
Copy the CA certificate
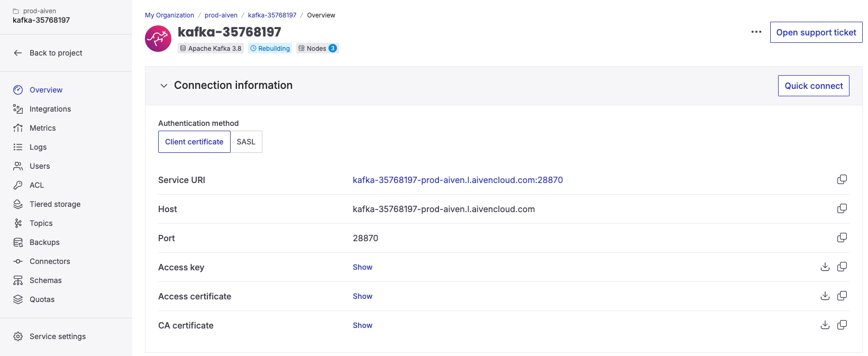click(x=842, y=325)
